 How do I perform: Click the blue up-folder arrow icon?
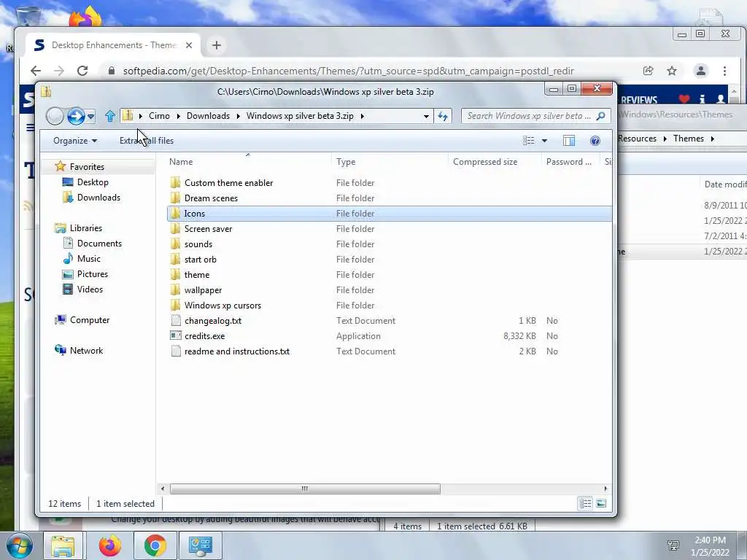pyautogui.click(x=110, y=116)
